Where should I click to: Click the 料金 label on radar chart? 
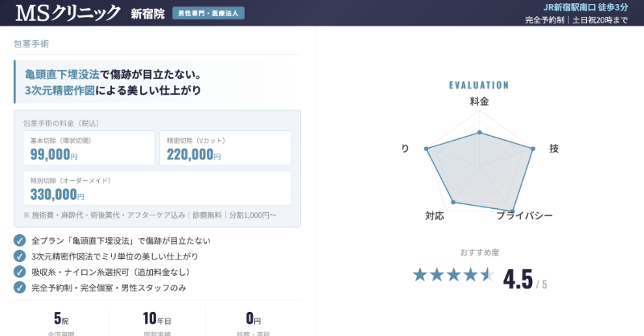[479, 102]
